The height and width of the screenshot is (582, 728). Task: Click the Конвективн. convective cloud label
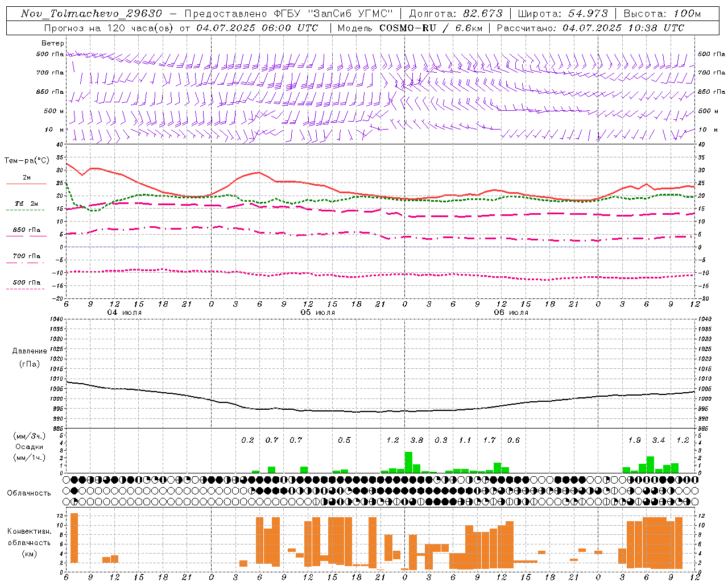point(29,531)
